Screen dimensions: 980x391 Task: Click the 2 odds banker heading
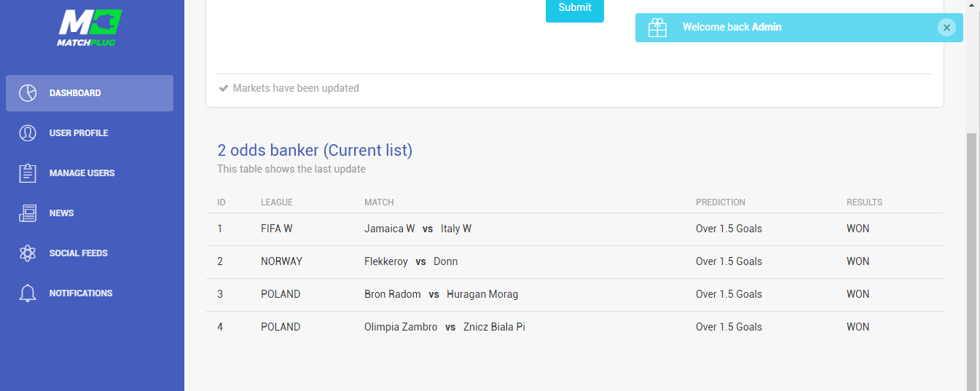[315, 151]
